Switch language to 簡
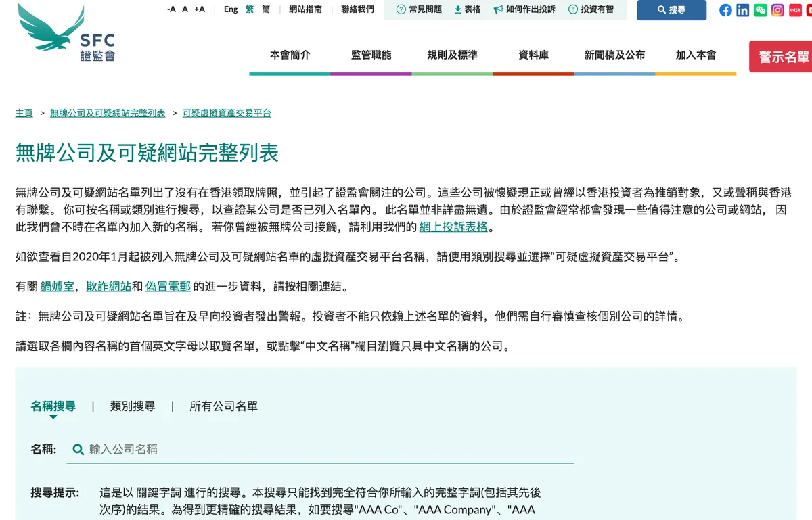Image resolution: width=812 pixels, height=520 pixels. coord(266,9)
